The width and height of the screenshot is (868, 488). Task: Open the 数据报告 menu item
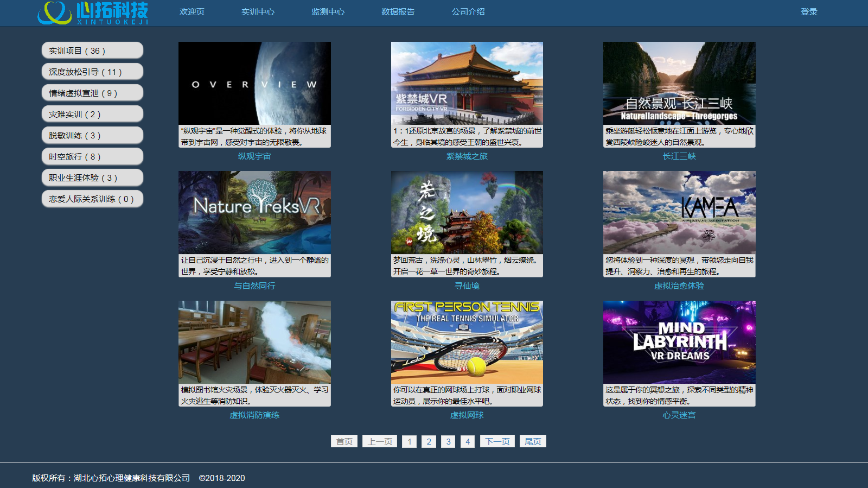tap(398, 12)
